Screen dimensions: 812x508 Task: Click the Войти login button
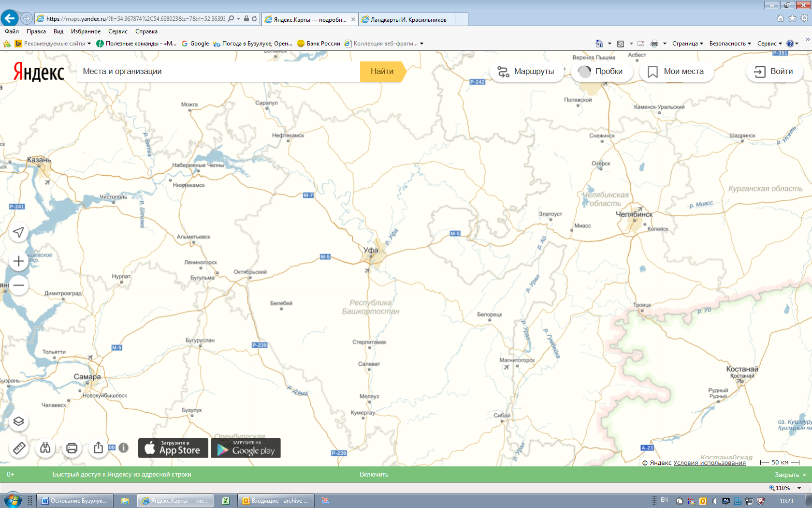775,72
